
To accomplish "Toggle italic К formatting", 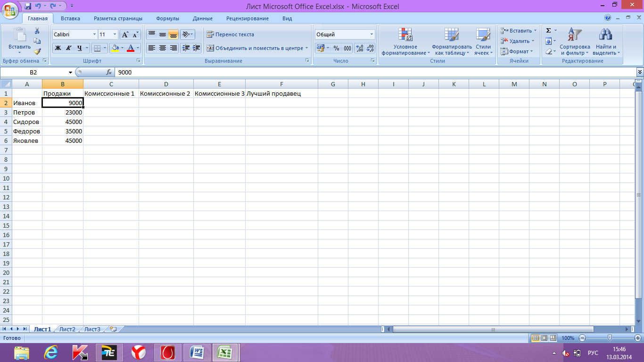I will click(x=68, y=48).
